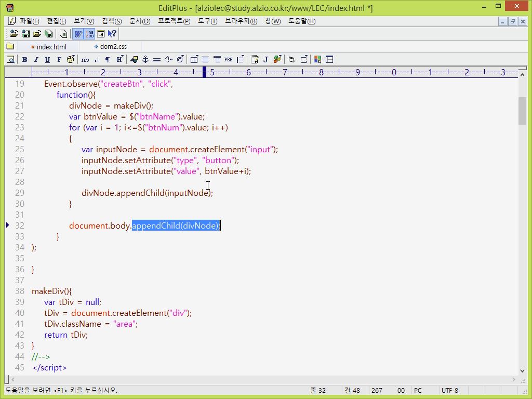532x399 pixels.
Task: Insert image tag icon
Action: click(x=134, y=60)
